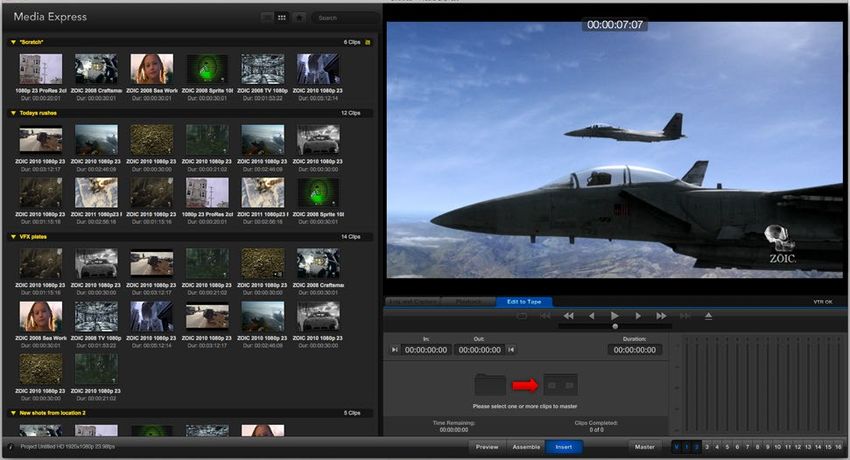Click the rewind transport button

(568, 316)
